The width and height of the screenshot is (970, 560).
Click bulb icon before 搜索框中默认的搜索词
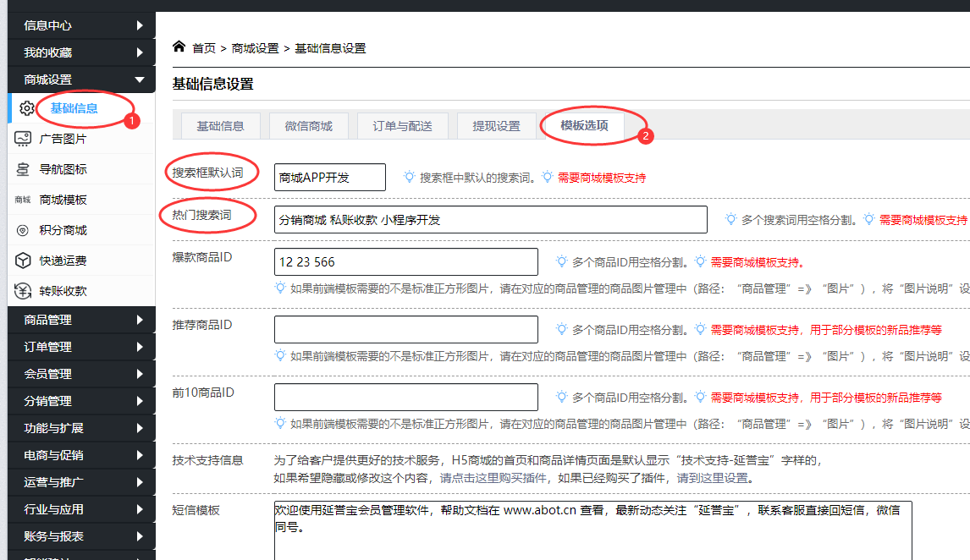(409, 177)
